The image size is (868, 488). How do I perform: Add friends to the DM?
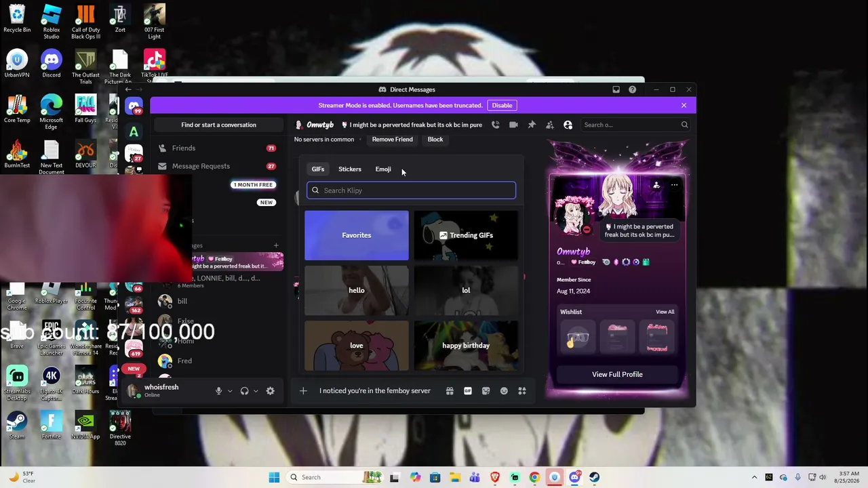tap(550, 125)
